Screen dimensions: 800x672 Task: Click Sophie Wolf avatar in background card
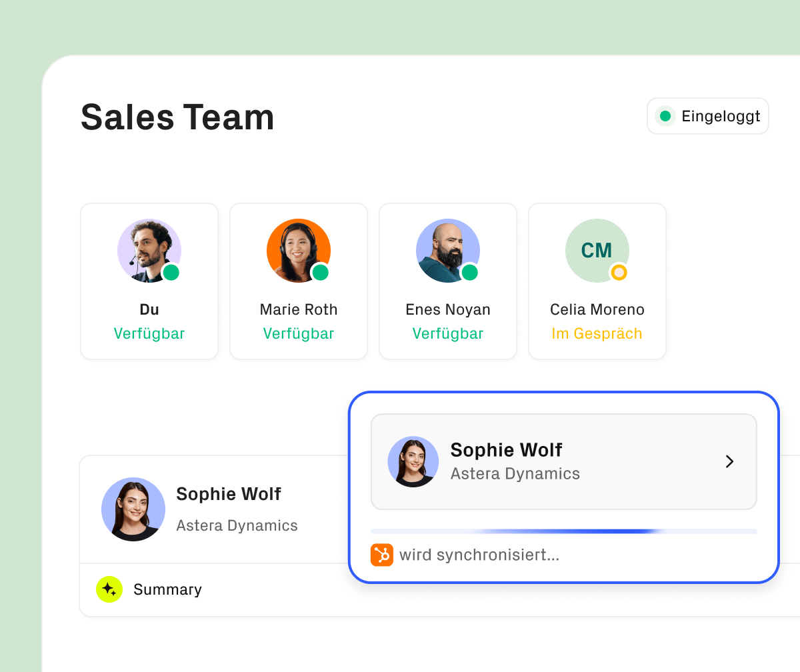click(x=133, y=509)
